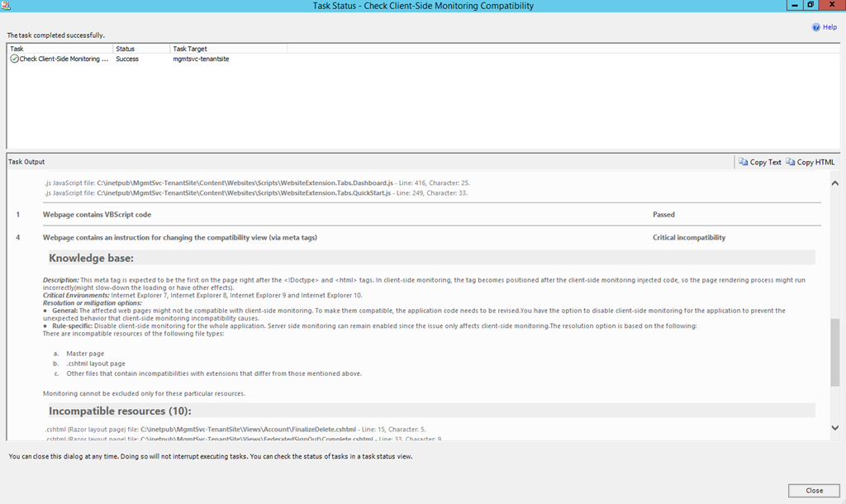Screen dimensions: 846x504
Task: Click the task output scrollbar thumb
Action: coord(834,353)
